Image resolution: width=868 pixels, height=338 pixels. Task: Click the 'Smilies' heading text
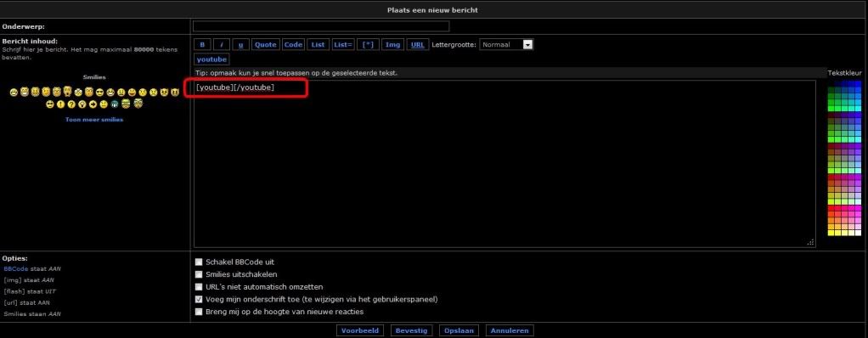(x=94, y=77)
